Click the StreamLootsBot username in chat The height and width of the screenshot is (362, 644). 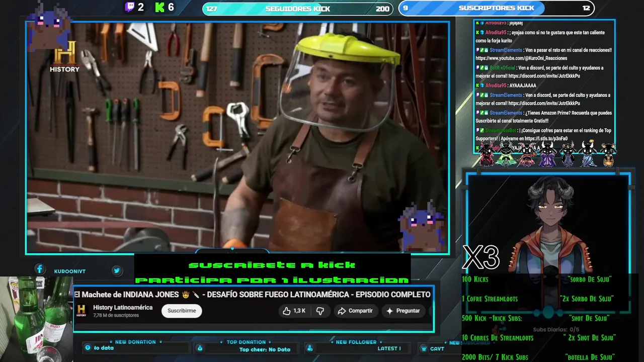click(501, 131)
